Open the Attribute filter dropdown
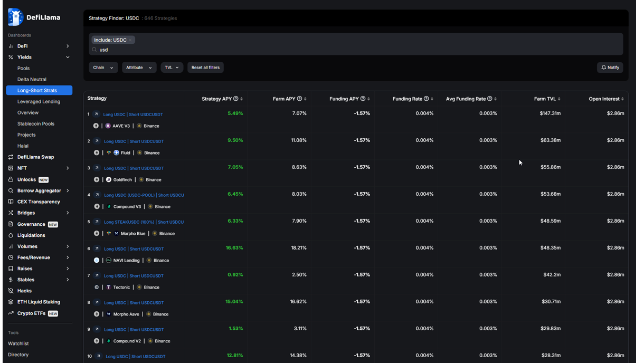The width and height of the screenshot is (644, 363). 139,68
